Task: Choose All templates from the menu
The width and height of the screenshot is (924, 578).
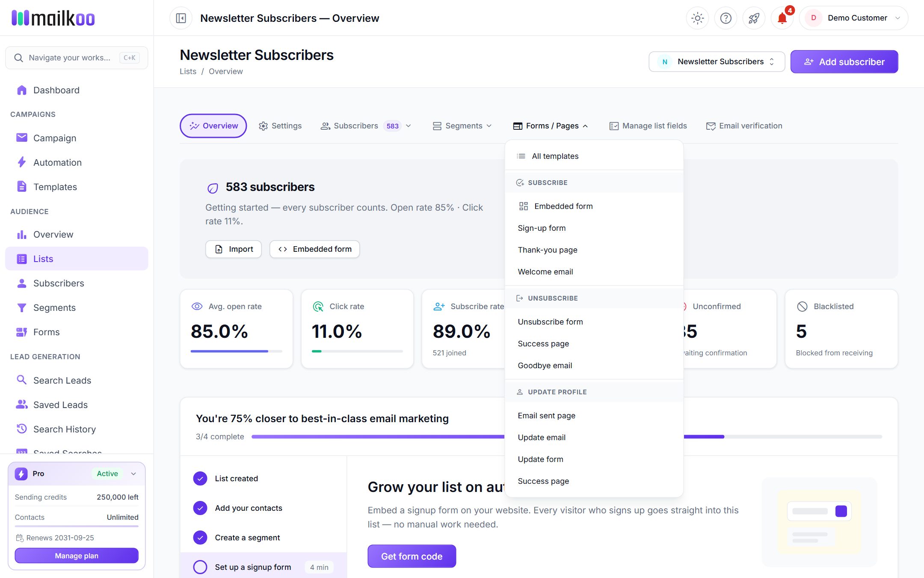Action: pyautogui.click(x=594, y=156)
